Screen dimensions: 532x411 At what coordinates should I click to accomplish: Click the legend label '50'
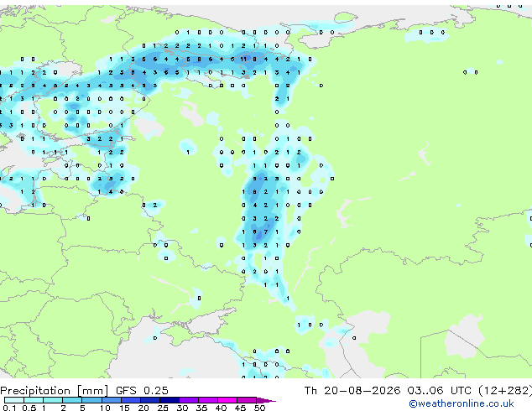click(x=259, y=408)
